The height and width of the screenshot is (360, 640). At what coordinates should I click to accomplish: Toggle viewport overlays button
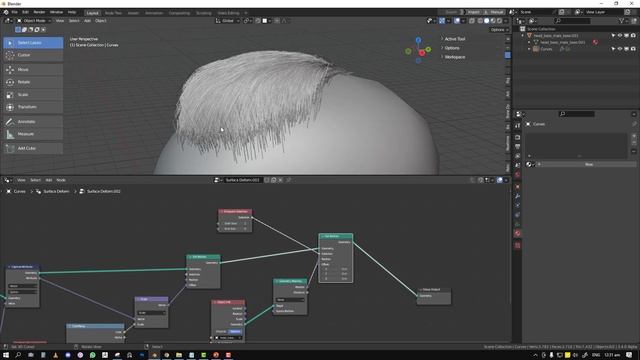pos(457,21)
